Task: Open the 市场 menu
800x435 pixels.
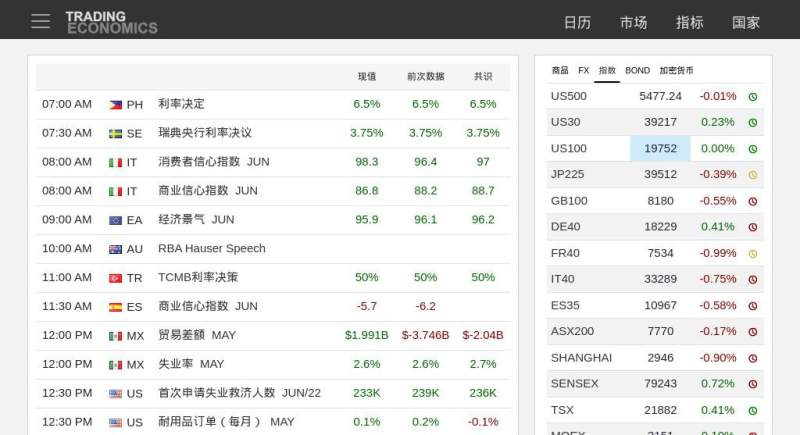Action: point(633,22)
